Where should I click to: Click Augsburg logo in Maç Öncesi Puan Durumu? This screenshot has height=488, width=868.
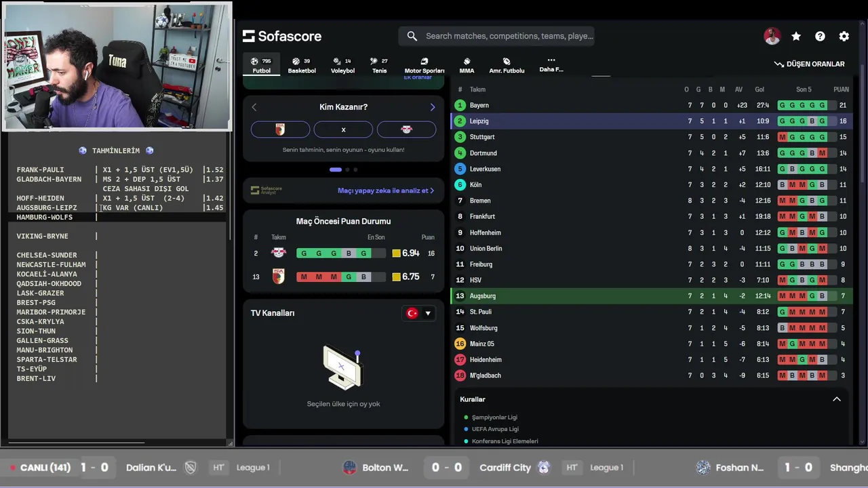click(x=279, y=277)
